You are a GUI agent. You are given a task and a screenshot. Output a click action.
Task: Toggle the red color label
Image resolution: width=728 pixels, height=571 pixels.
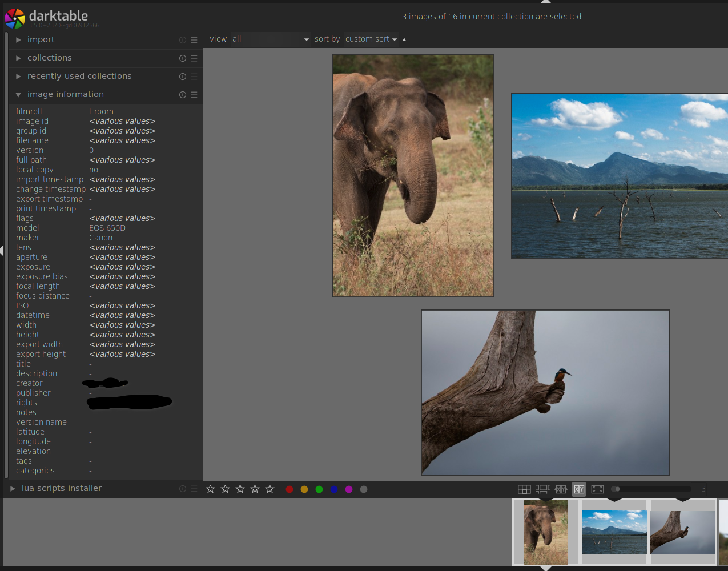click(289, 489)
